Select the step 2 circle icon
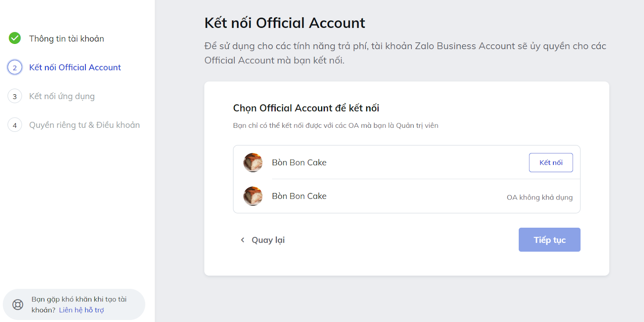 click(x=15, y=67)
